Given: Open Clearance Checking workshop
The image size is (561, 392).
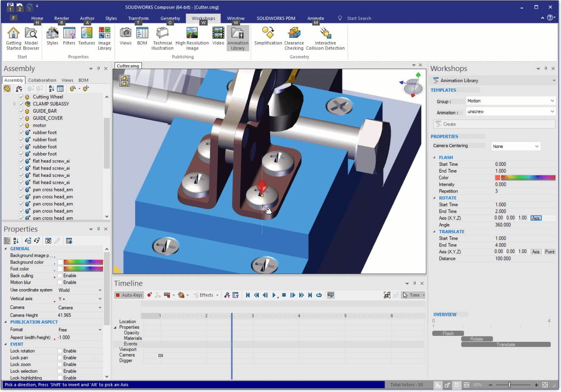Looking at the screenshot, I should point(294,38).
